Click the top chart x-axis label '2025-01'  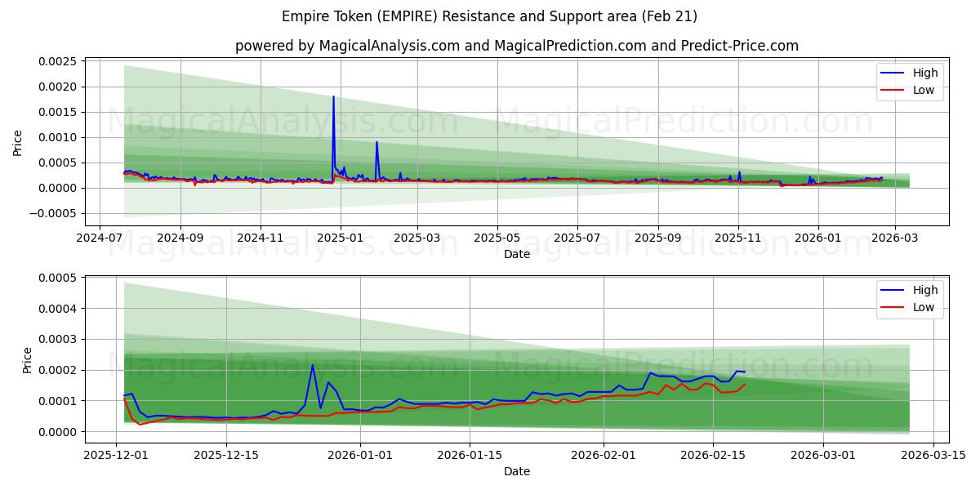[x=341, y=237]
